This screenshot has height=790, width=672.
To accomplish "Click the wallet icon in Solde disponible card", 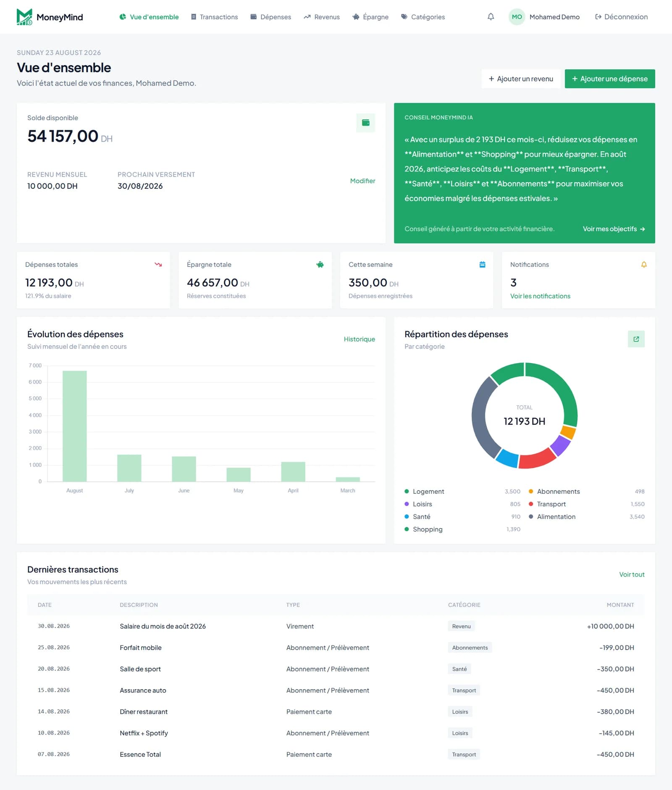I will [365, 123].
